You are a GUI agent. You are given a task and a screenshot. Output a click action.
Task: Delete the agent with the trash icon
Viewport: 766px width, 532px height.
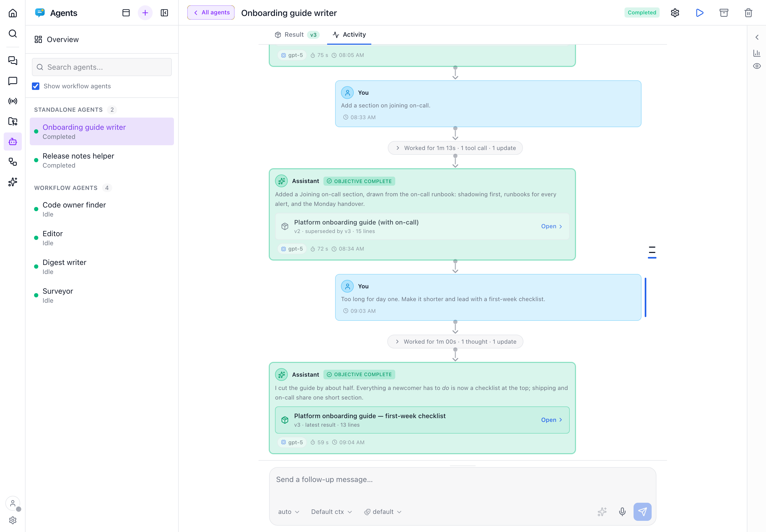pyautogui.click(x=748, y=13)
